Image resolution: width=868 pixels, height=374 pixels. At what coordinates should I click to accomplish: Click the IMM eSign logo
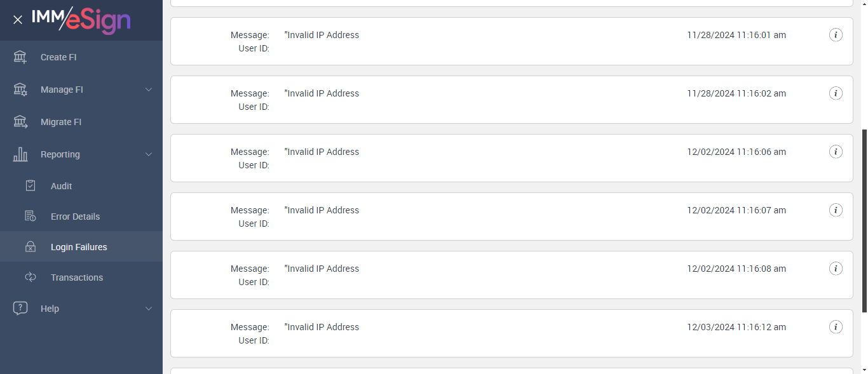pos(81,20)
